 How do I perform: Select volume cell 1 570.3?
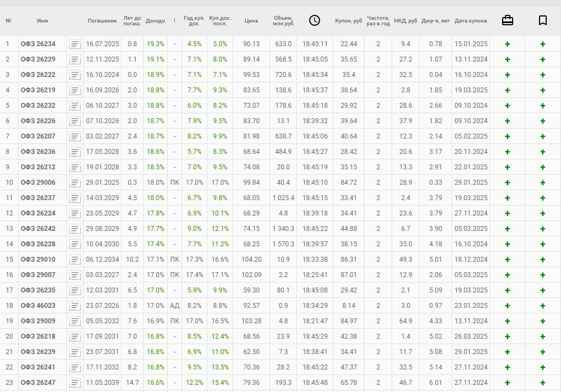pyautogui.click(x=283, y=244)
